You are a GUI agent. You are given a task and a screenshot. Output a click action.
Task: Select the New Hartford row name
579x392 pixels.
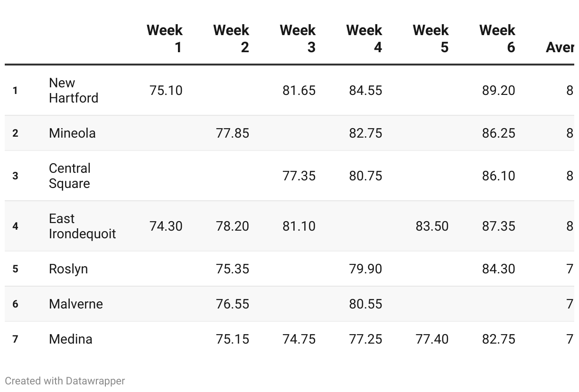coord(73,90)
